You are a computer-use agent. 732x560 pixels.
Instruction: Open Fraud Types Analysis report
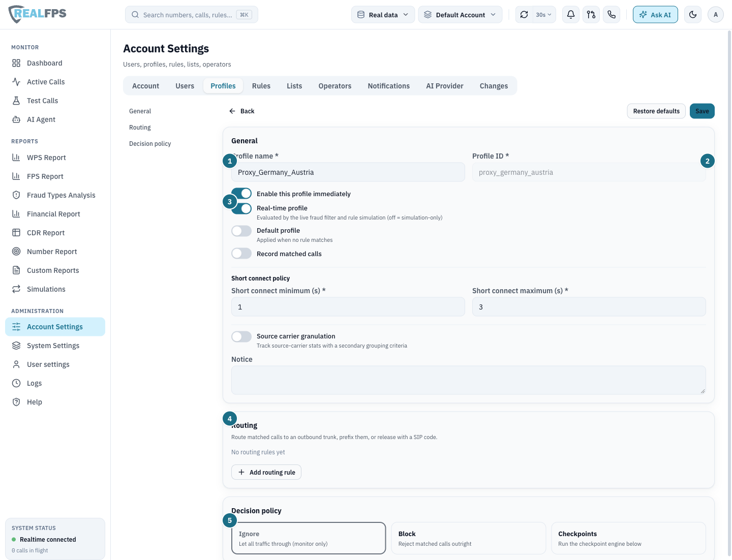[55, 195]
